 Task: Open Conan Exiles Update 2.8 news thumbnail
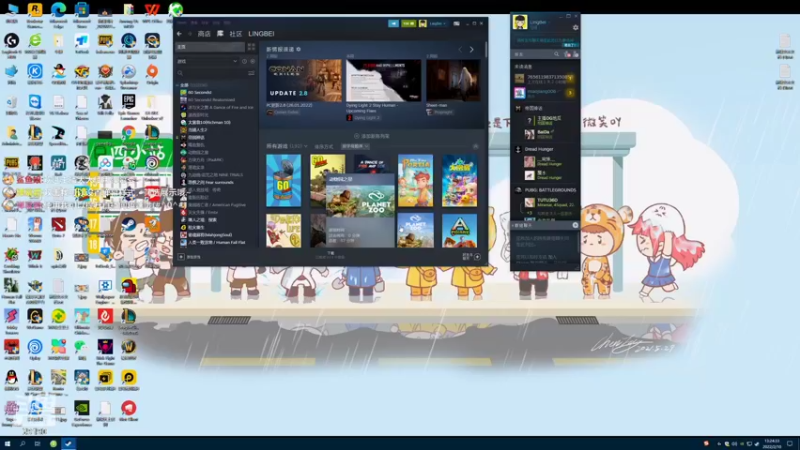[304, 80]
